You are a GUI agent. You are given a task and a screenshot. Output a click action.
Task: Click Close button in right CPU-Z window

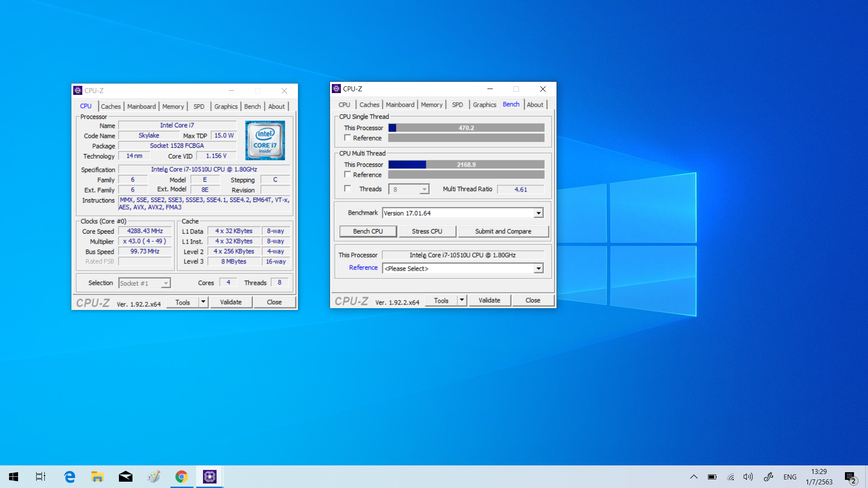[533, 300]
